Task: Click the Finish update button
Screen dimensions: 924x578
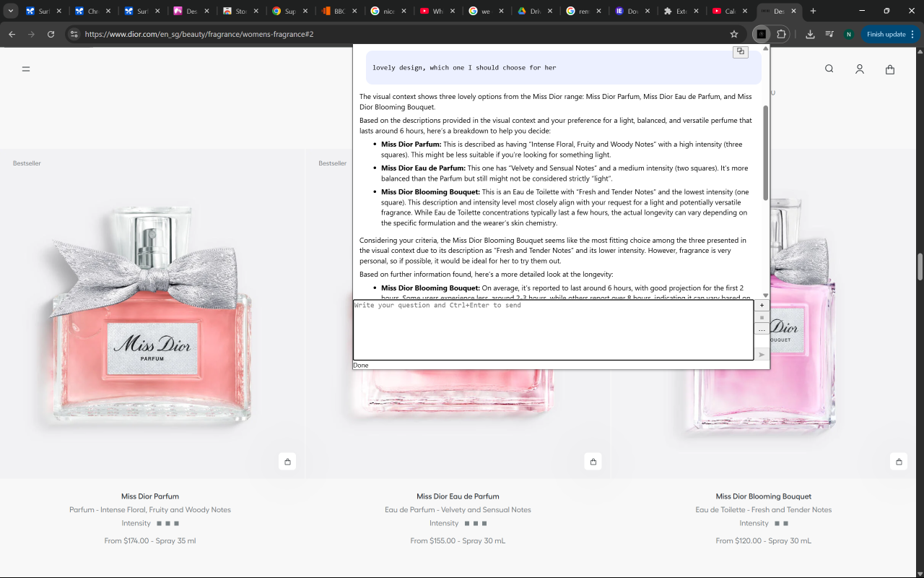Action: [x=886, y=34]
